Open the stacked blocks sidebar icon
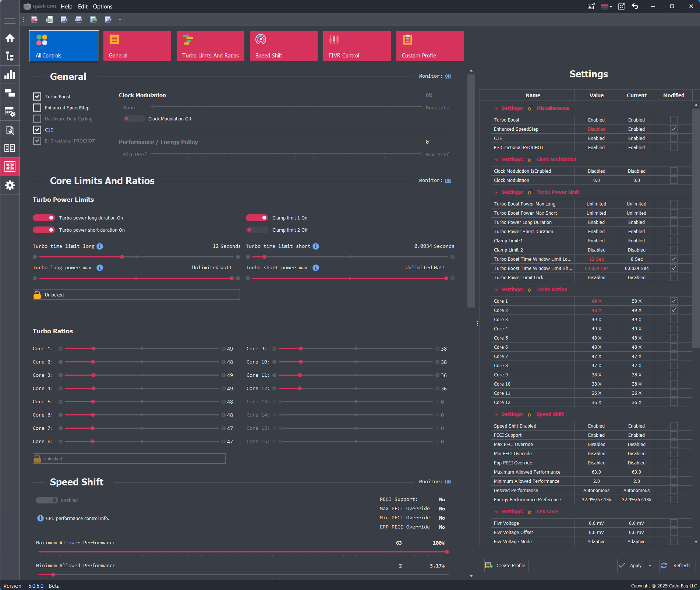 pos(10,93)
